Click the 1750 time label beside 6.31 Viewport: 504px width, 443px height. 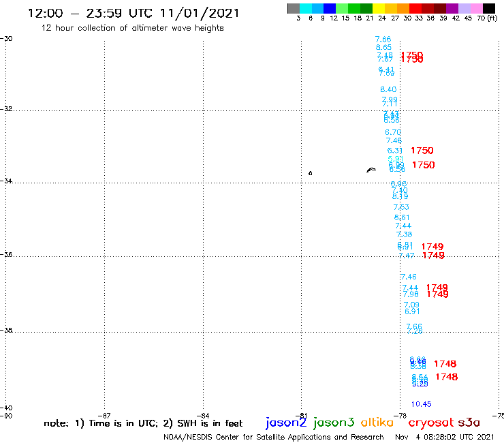click(422, 151)
